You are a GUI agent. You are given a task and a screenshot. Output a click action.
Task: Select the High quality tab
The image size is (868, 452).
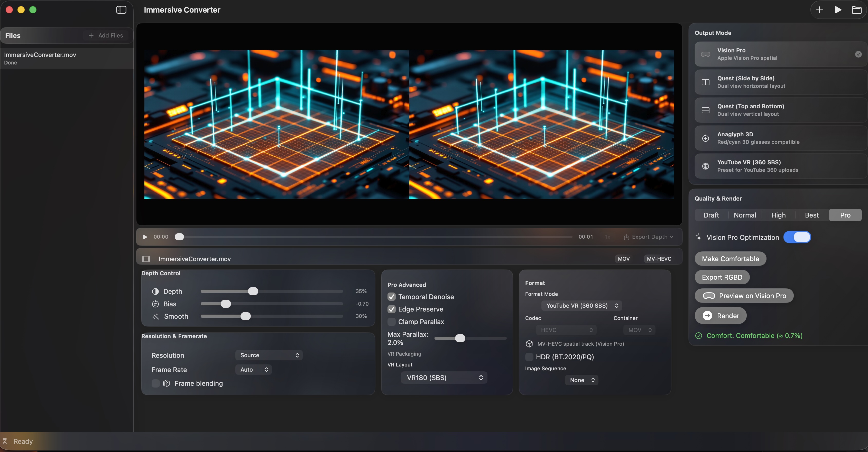coord(778,215)
